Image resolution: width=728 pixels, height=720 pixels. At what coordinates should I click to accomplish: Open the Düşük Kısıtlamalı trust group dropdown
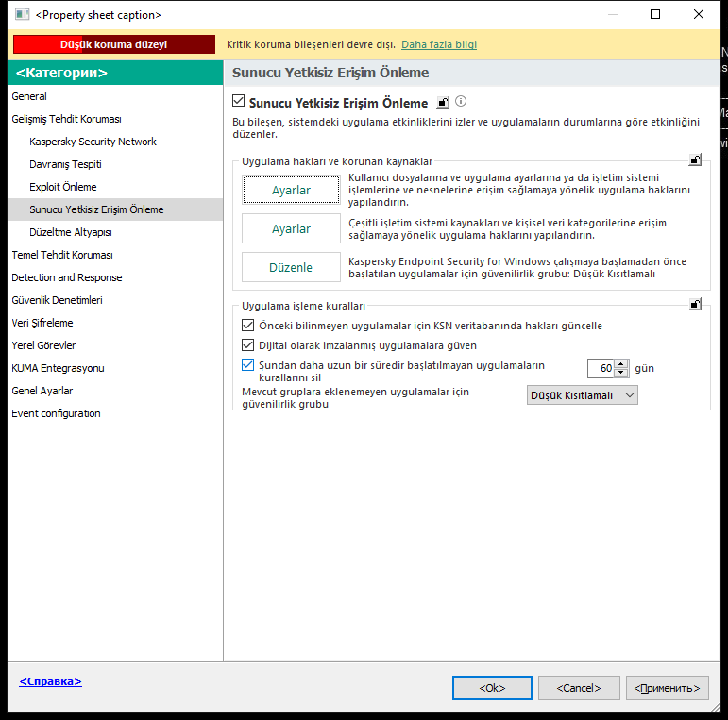coord(583,395)
